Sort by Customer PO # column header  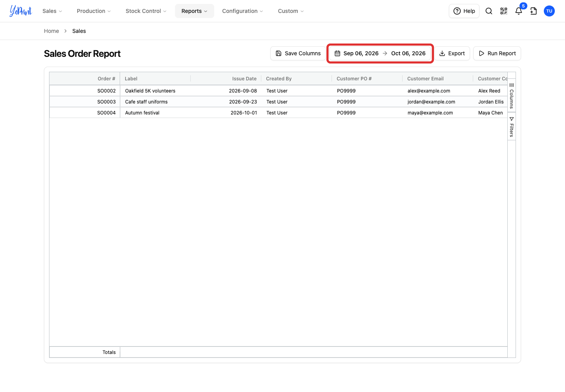click(x=367, y=79)
